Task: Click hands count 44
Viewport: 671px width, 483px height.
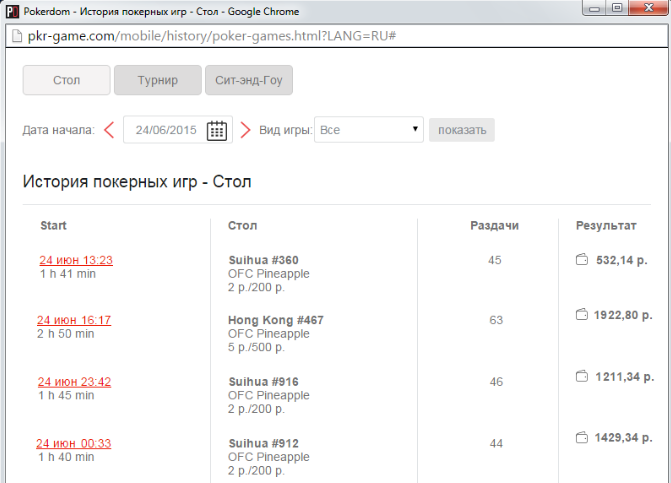Action: [x=496, y=443]
